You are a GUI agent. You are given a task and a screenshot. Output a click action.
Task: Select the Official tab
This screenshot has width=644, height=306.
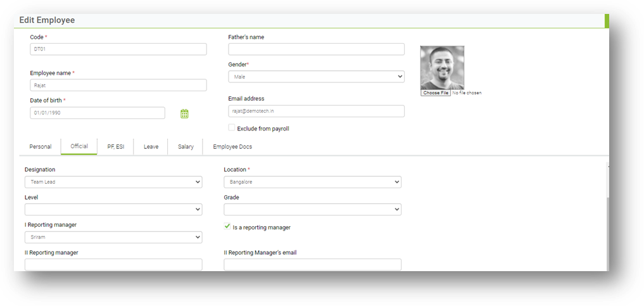[79, 146]
